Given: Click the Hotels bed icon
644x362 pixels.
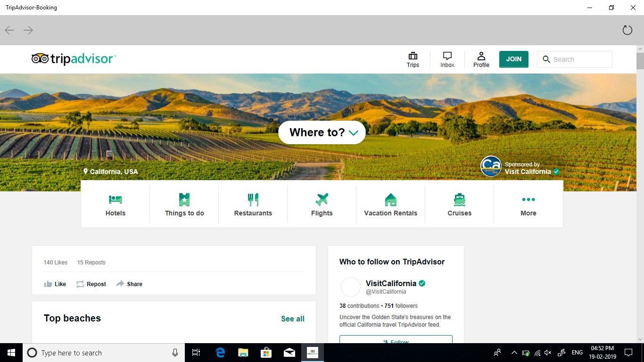Looking at the screenshot, I should pos(116,199).
